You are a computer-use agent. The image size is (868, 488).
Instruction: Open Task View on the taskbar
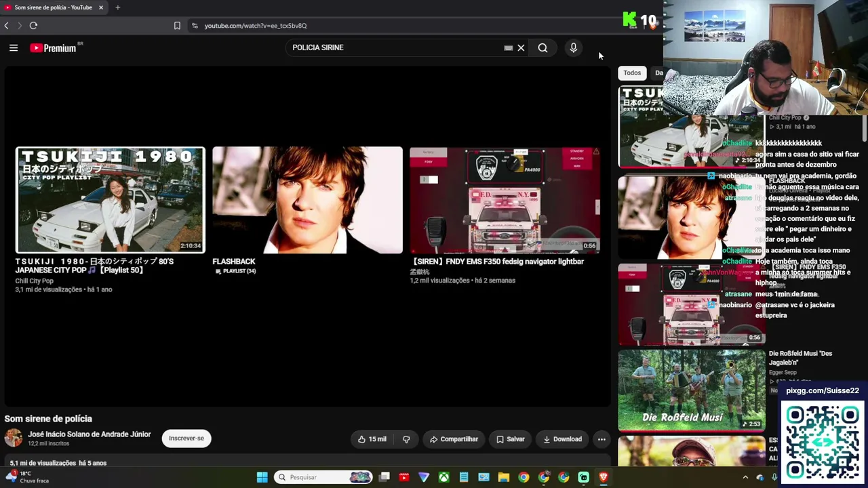coord(384,477)
